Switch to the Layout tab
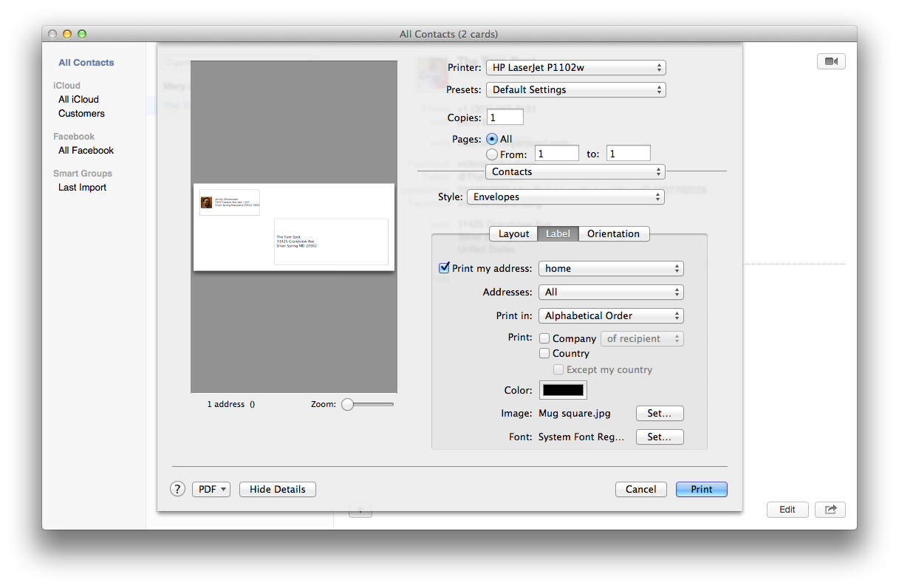 pos(513,234)
